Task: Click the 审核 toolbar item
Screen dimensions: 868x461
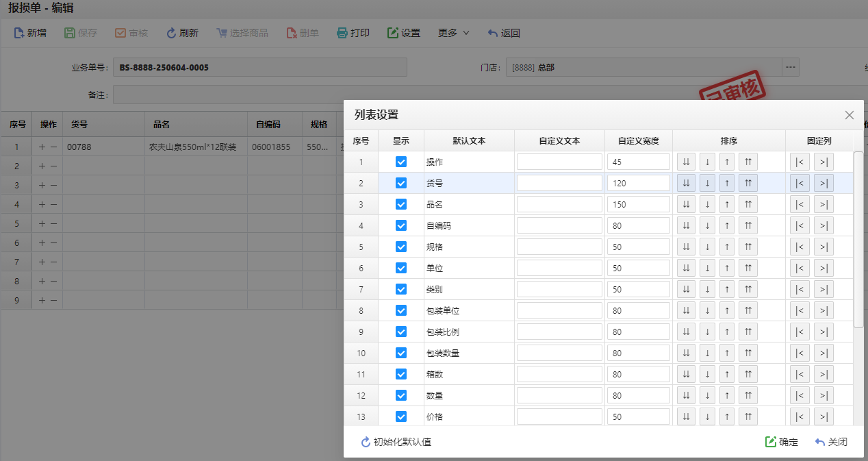Action: coord(131,33)
